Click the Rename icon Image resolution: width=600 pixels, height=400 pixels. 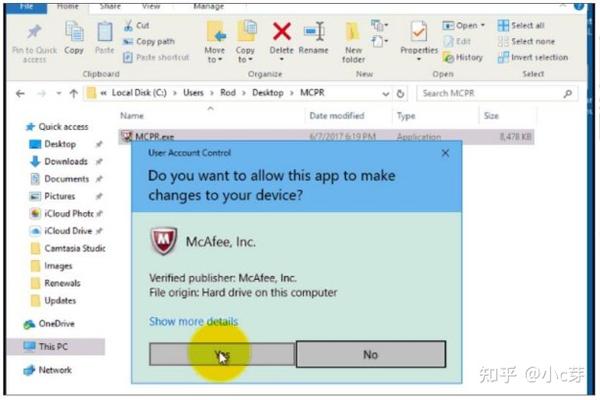click(x=314, y=31)
